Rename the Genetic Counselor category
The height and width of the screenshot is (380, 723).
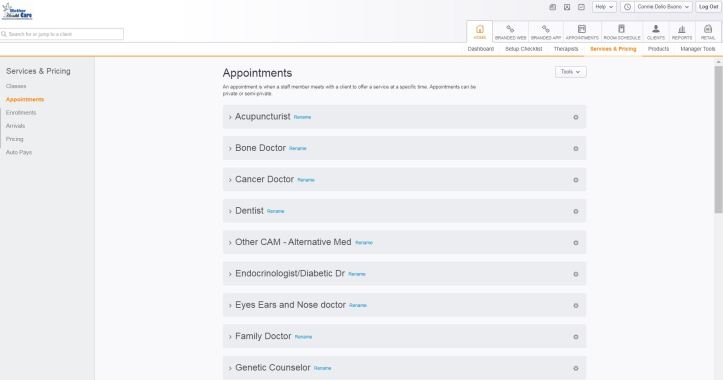322,368
